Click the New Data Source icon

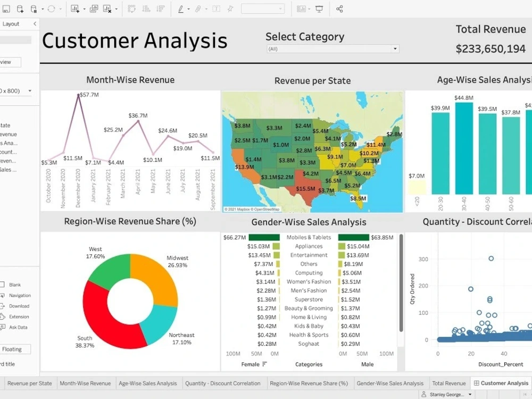point(20,8)
